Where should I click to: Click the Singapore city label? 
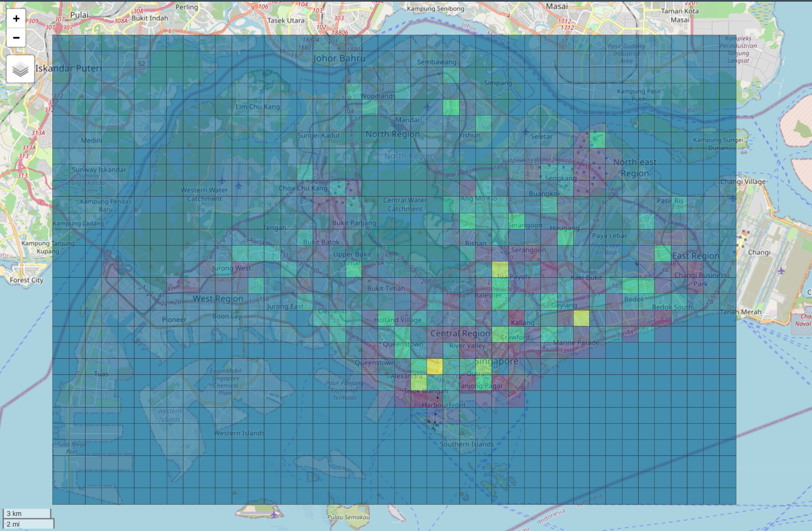click(496, 361)
